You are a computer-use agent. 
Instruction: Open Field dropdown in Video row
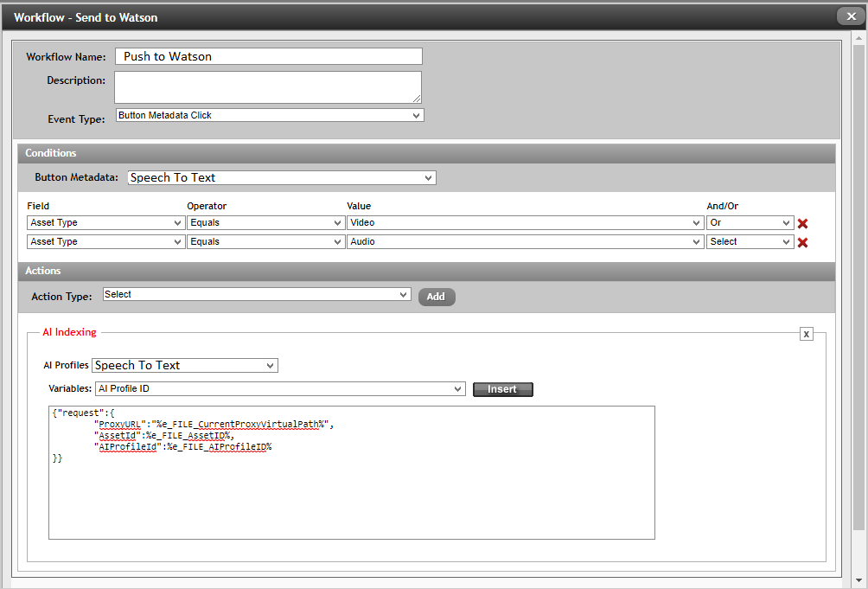click(105, 222)
